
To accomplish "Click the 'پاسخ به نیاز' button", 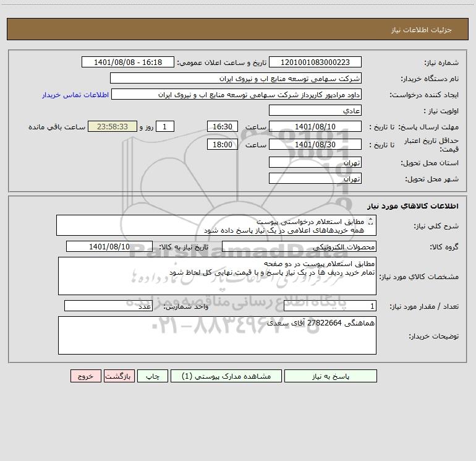I will coord(331,376).
